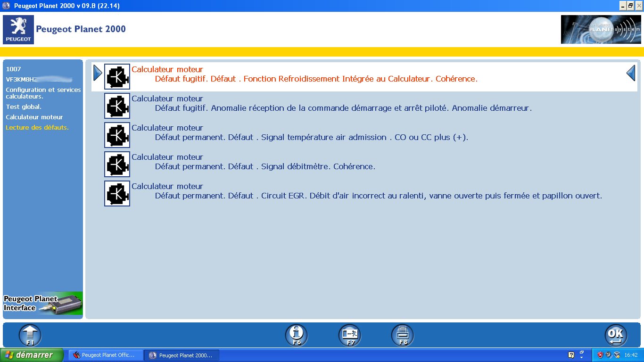Click the engine icon for Signal débitmètre fault
Image resolution: width=644 pixels, height=362 pixels.
click(x=117, y=165)
